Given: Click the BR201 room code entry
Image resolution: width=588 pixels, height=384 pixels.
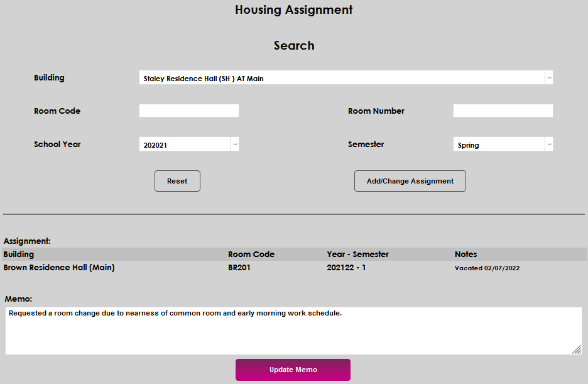Looking at the screenshot, I should (237, 267).
